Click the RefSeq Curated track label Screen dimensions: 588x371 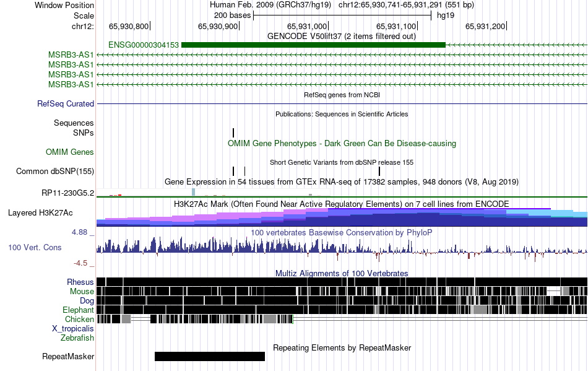65,103
